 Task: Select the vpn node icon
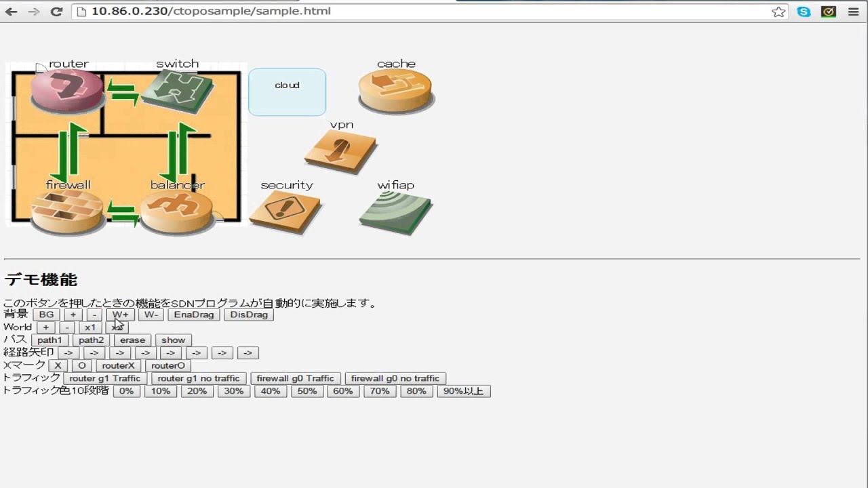click(x=341, y=152)
